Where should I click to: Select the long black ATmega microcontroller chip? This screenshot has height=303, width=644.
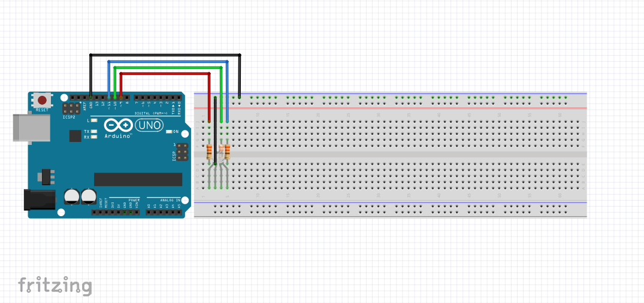pyautogui.click(x=138, y=180)
